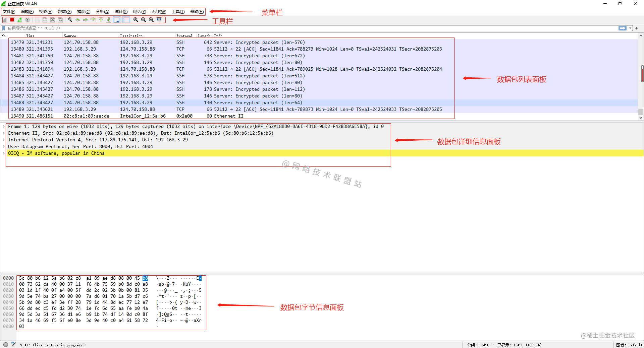Jump to the last packet
Viewport: 644px width, 348px height.
[109, 20]
